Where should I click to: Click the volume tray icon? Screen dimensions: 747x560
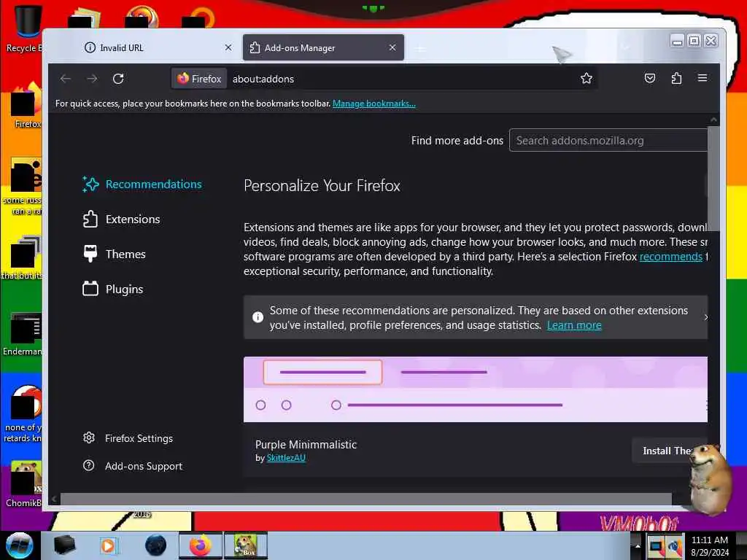tap(674, 546)
